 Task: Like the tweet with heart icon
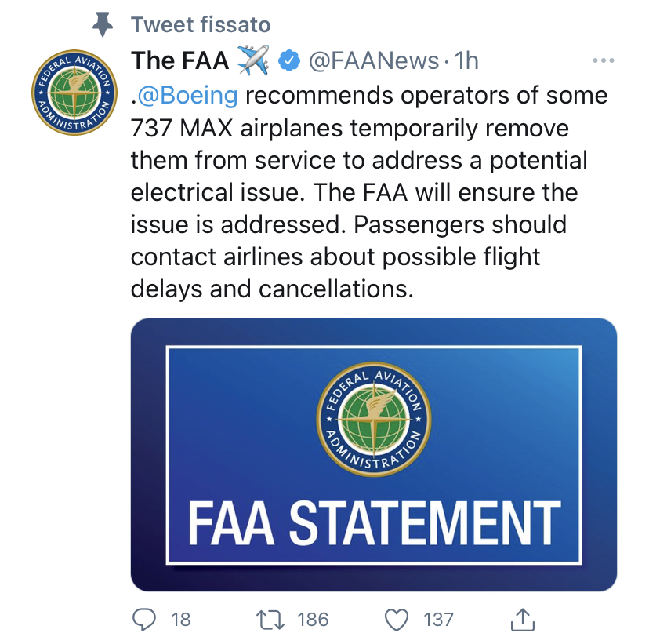pyautogui.click(x=397, y=620)
